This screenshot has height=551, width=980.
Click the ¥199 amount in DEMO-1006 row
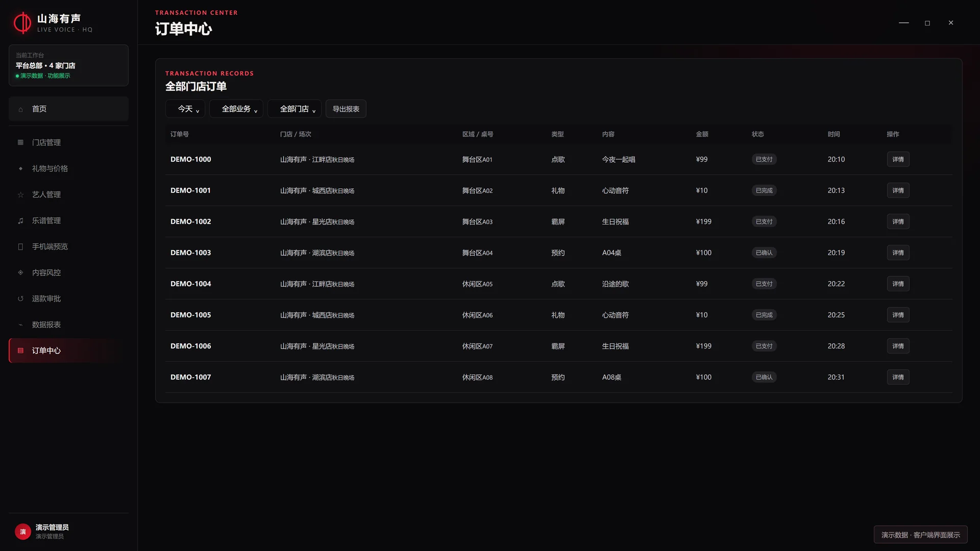[x=703, y=346]
